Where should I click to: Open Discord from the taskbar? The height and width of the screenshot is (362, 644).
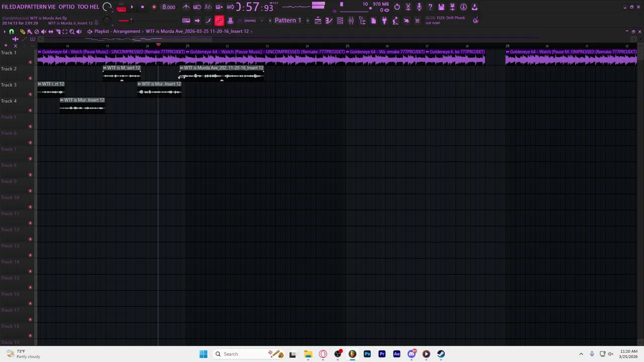412,354
